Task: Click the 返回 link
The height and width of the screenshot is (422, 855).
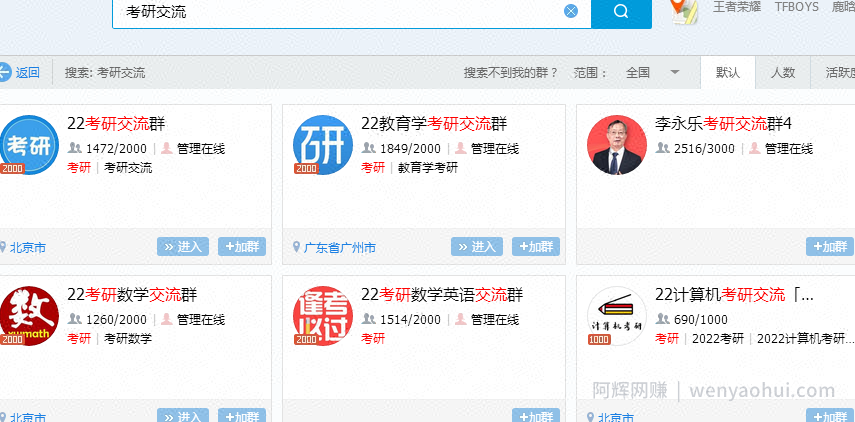Action: pyautogui.click(x=27, y=73)
